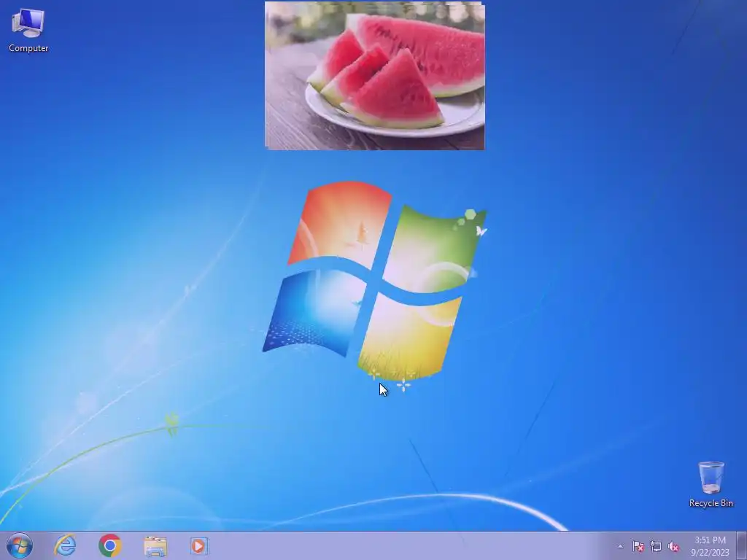This screenshot has width=747, height=560.
Task: Open the clock showing 3:51 PM
Action: point(710,546)
